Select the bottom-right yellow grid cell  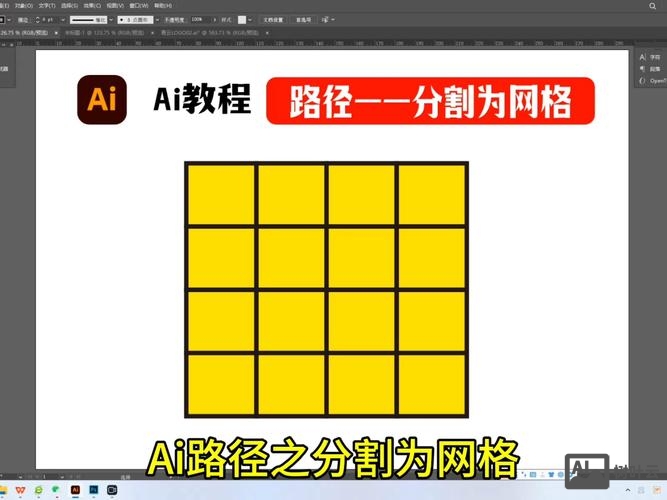click(431, 384)
